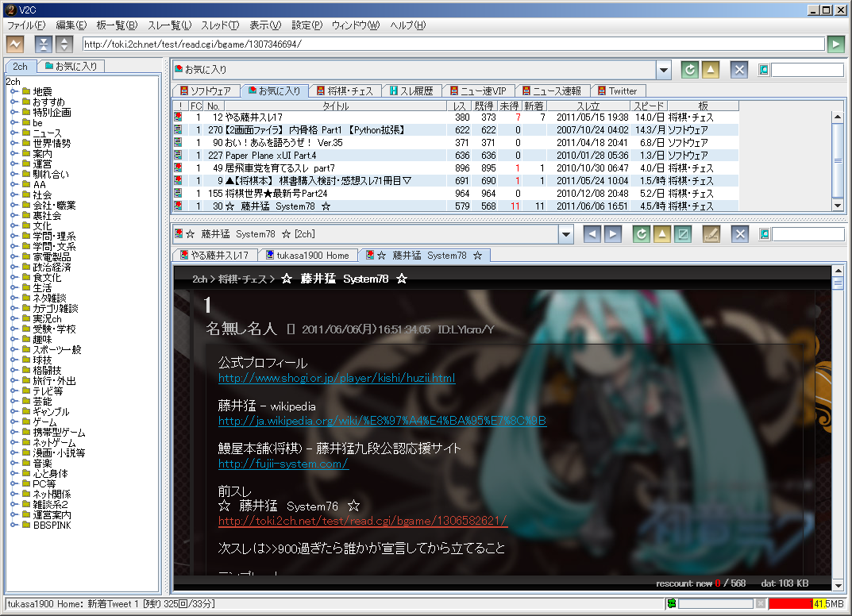Expand the 地震 category in board tree

pyautogui.click(x=14, y=92)
